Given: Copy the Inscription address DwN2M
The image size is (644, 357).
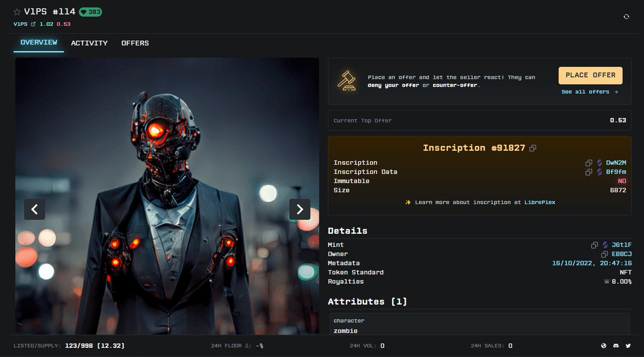Looking at the screenshot, I should coord(588,162).
